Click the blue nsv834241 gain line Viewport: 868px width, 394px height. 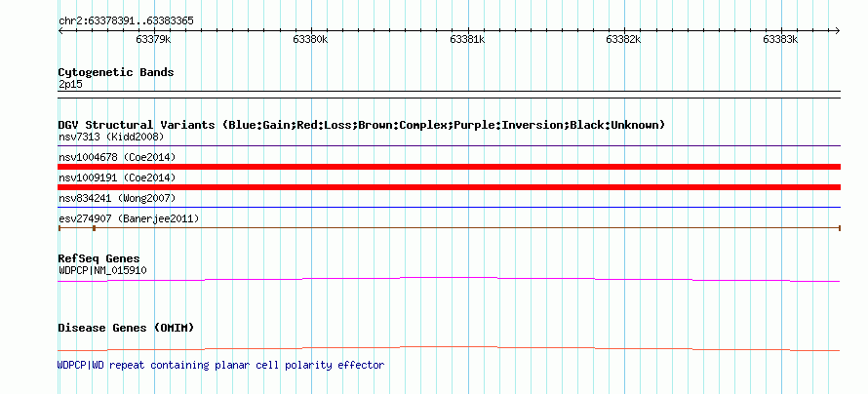click(449, 208)
